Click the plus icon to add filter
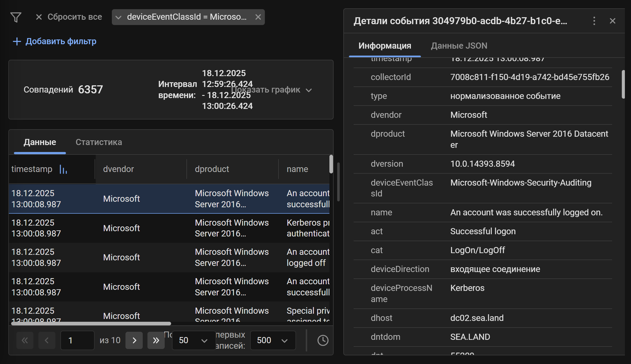This screenshot has width=631, height=364. 17,41
